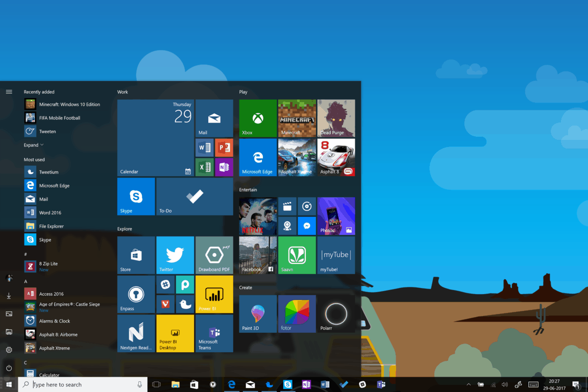Select Tweetium in the Most used list

[x=48, y=172]
